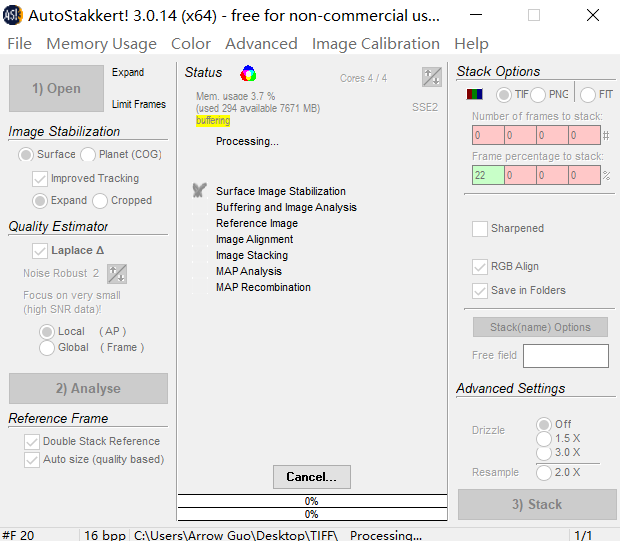Open the Memory Usage menu
This screenshot has height=541, width=620.
(101, 43)
